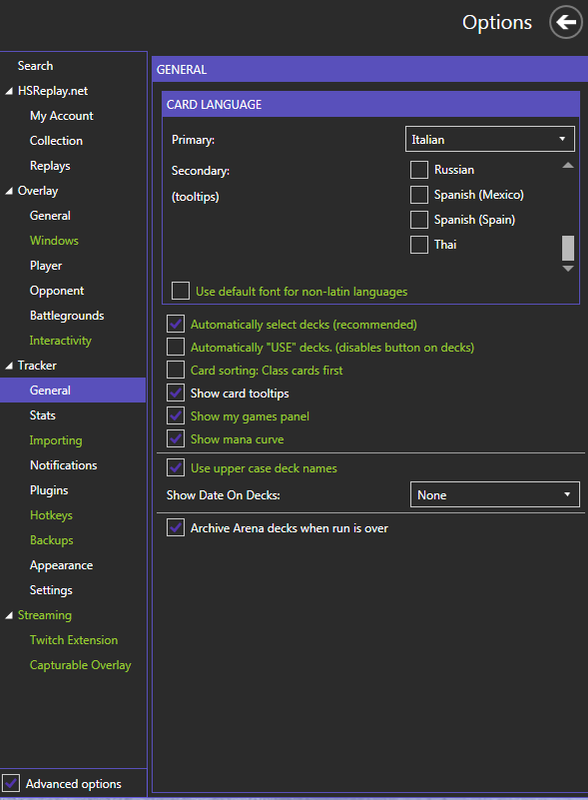Toggle Archive Arena decks when run is over
The width and height of the screenshot is (588, 800).
coord(176,528)
